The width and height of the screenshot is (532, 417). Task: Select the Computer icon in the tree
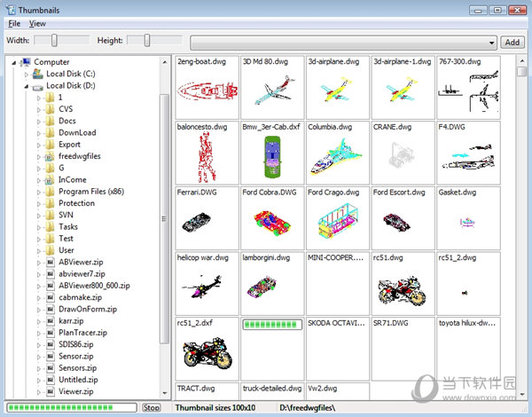pos(26,62)
